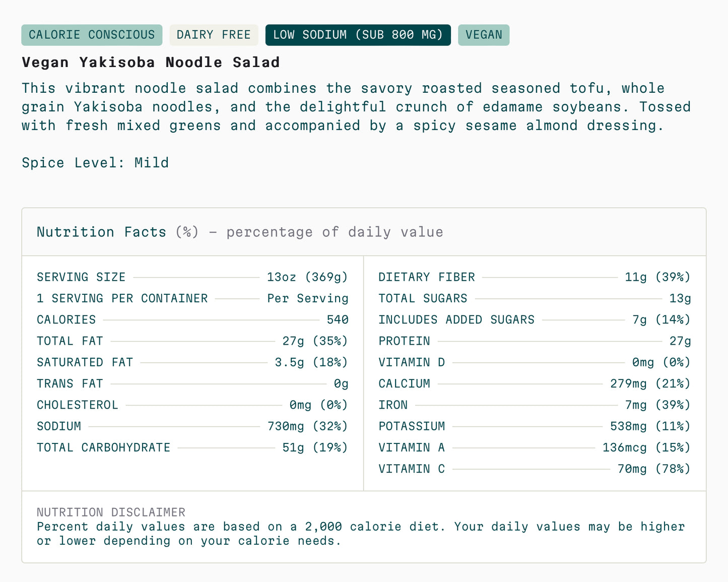Image resolution: width=728 pixels, height=582 pixels.
Task: Click the Cholesterol label
Action: coord(78,405)
